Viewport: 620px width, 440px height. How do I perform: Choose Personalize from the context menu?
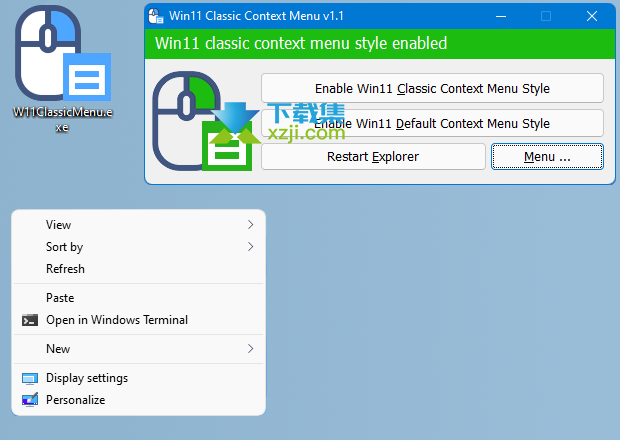pos(138,400)
